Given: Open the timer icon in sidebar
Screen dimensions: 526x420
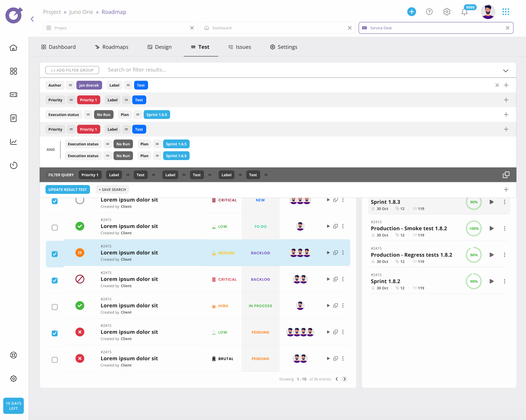Looking at the screenshot, I should click(14, 165).
